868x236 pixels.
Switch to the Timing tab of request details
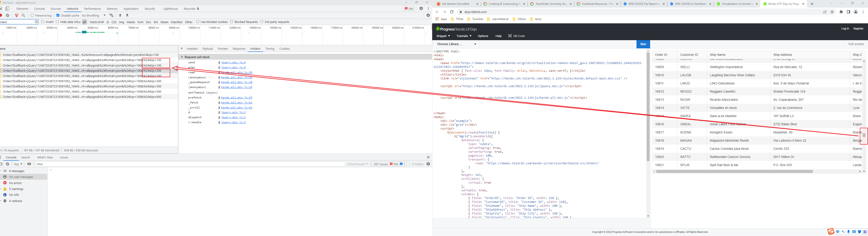270,49
